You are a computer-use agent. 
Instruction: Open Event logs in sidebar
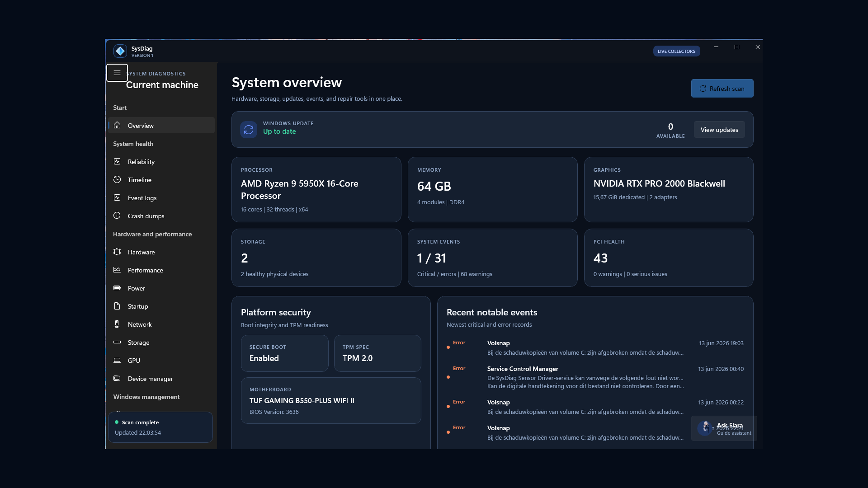pyautogui.click(x=161, y=197)
